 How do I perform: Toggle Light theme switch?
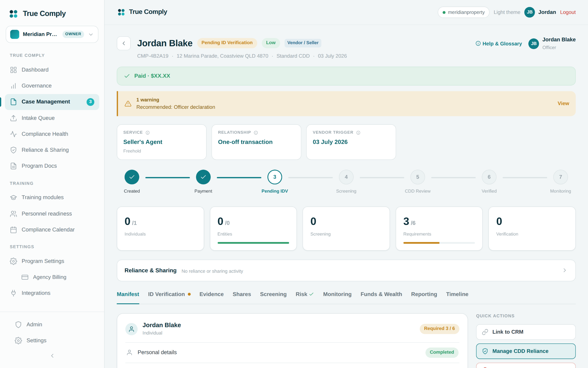coord(507,12)
